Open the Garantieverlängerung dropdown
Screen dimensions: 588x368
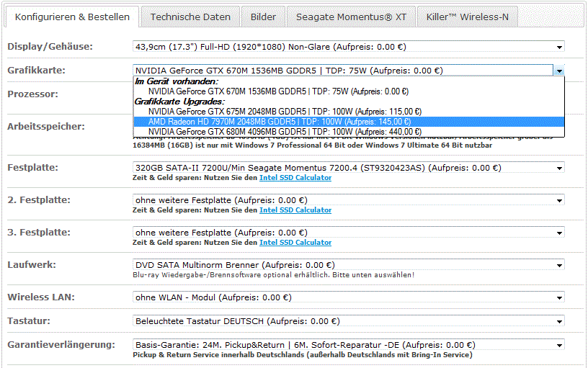click(x=348, y=345)
